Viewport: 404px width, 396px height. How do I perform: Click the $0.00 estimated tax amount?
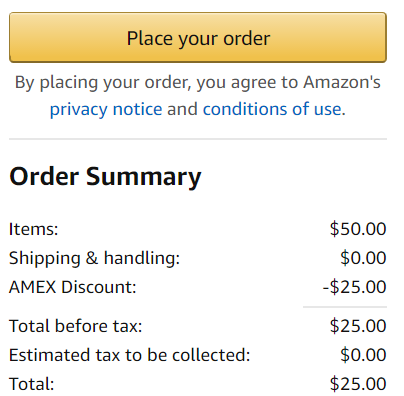tap(363, 355)
